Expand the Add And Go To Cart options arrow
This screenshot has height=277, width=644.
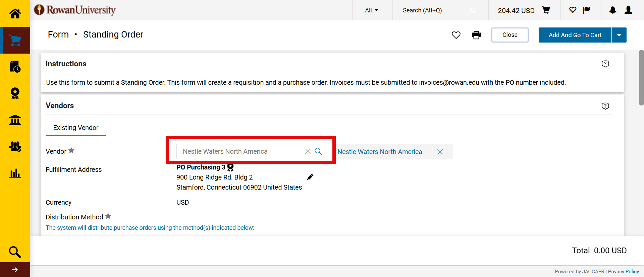(619, 35)
